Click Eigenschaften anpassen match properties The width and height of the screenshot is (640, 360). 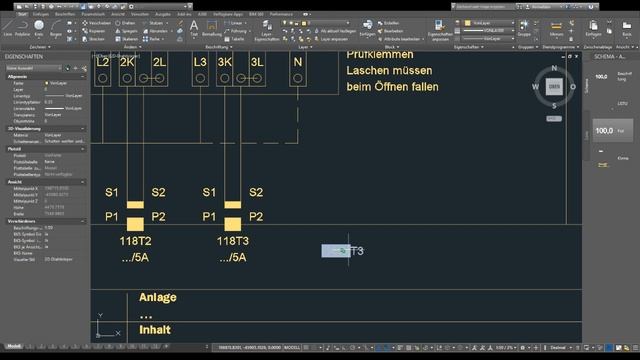(440, 30)
